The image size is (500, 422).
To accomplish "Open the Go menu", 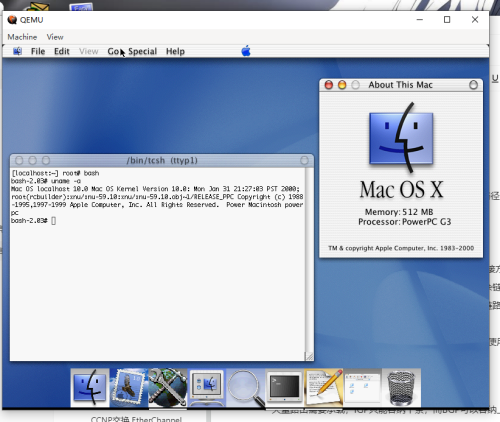I will 113,51.
